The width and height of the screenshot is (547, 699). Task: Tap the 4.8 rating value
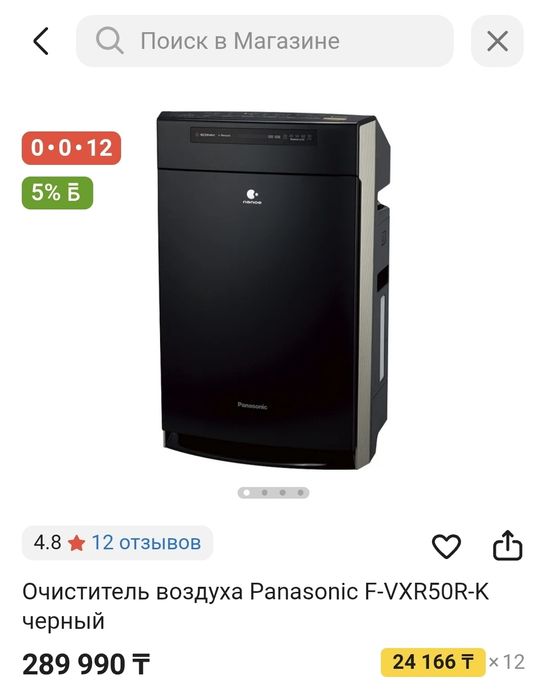coord(47,543)
